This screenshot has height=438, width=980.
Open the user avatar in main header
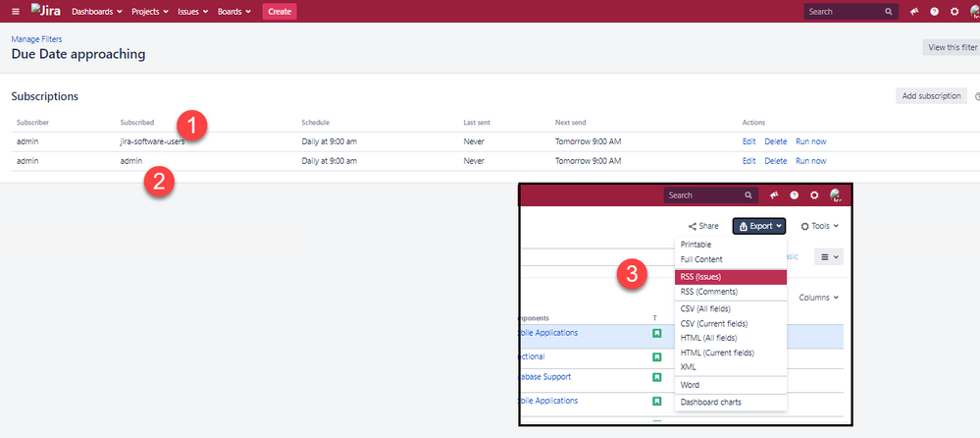pos(974,11)
